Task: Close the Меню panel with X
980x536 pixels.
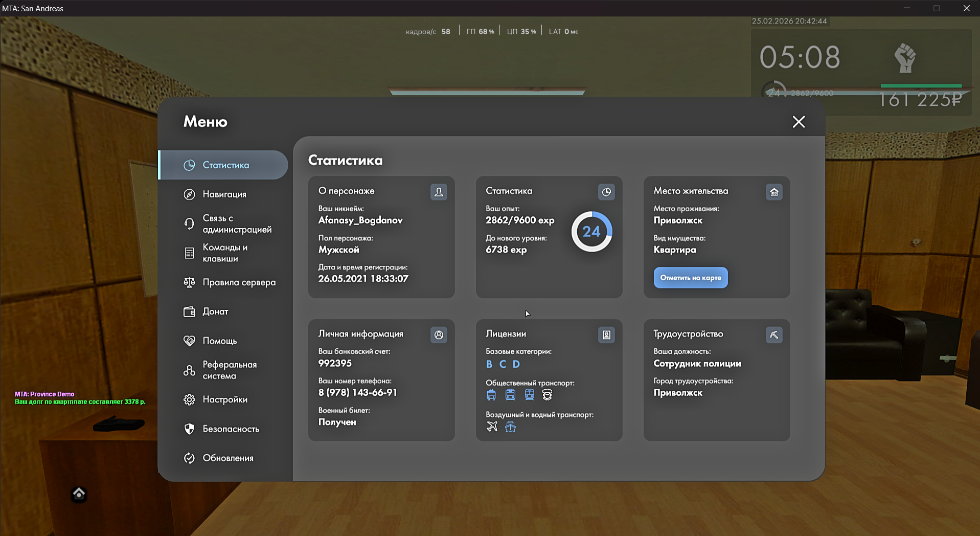Action: [799, 122]
